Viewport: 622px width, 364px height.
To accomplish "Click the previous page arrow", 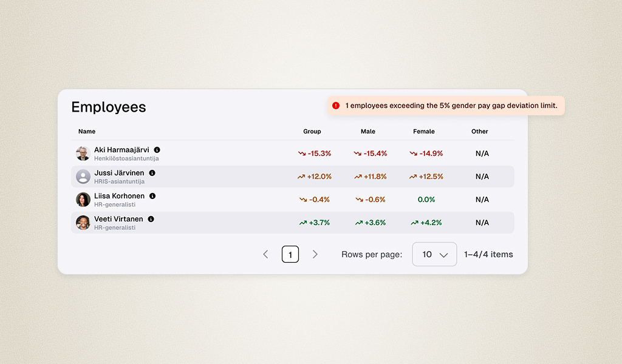I will click(265, 254).
